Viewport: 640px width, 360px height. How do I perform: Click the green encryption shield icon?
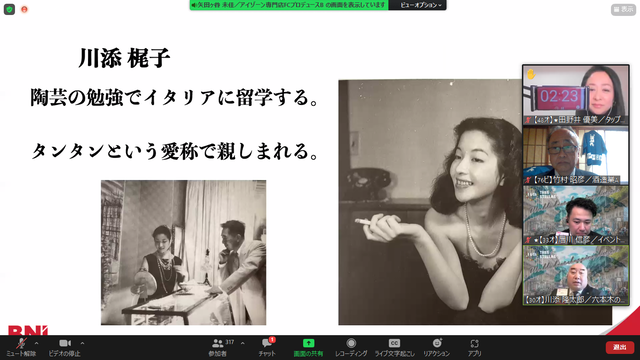9,9
